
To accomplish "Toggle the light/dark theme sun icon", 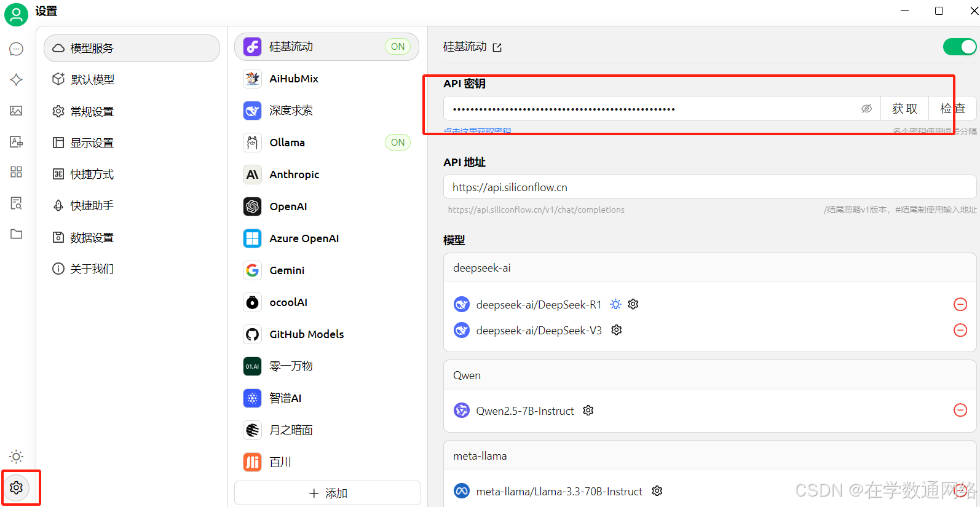I will 17,457.
